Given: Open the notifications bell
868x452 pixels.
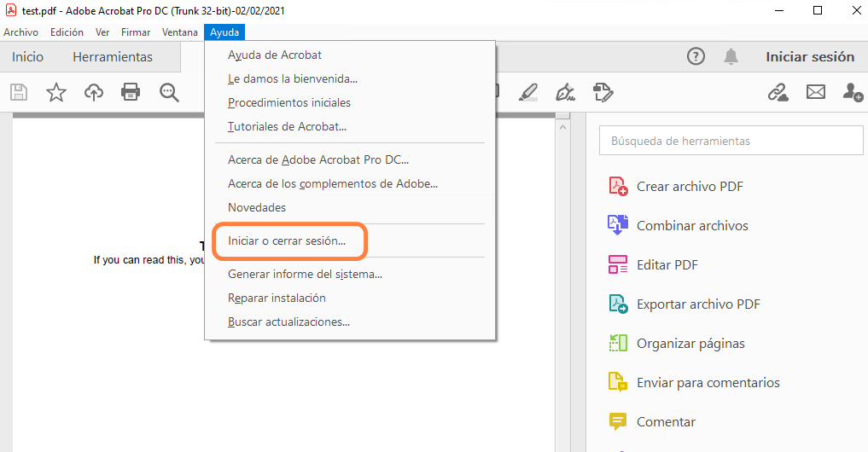Looking at the screenshot, I should coord(731,56).
